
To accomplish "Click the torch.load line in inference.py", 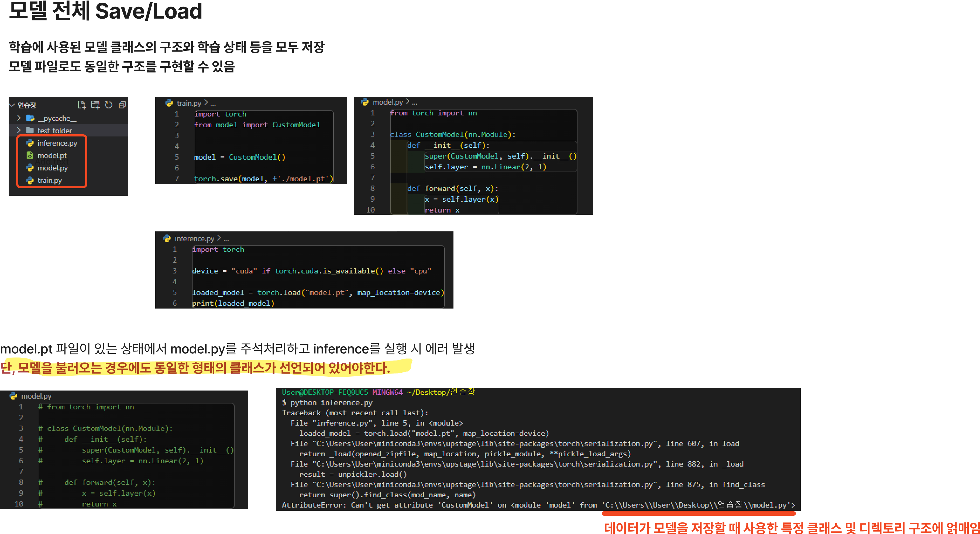I will (x=318, y=293).
